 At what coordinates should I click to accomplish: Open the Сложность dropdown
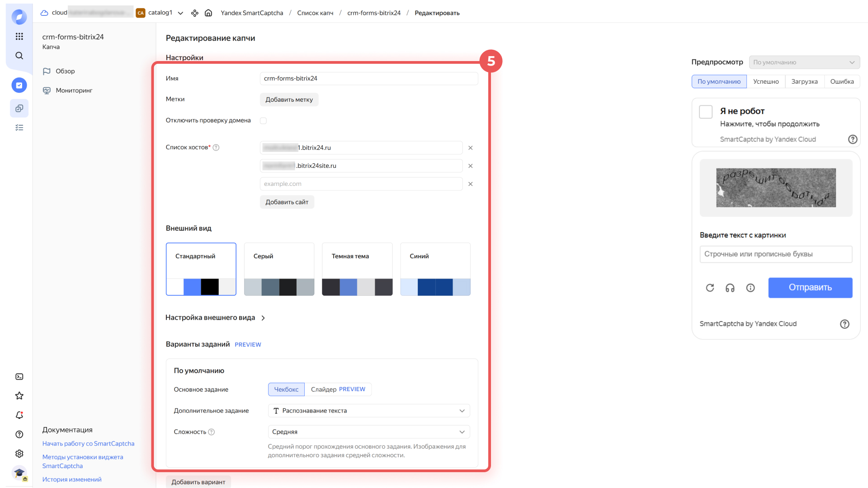(x=369, y=432)
